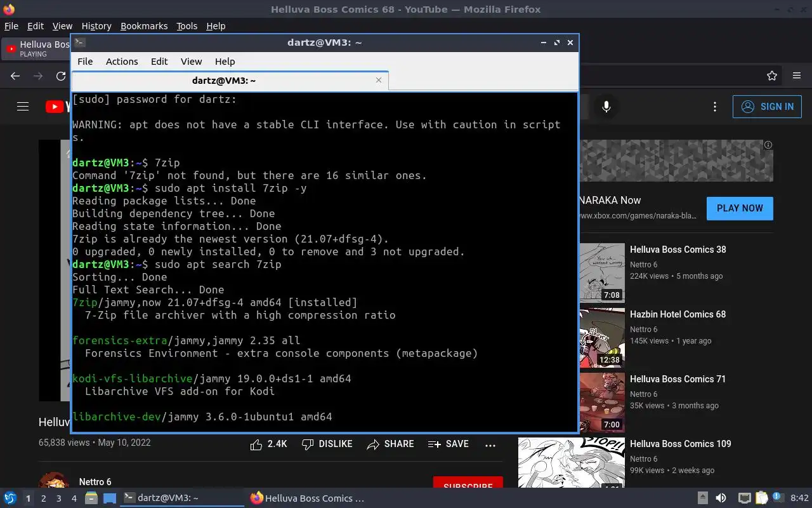The height and width of the screenshot is (508, 812).
Task: Open YouTube guide hamburger menu
Action: [23, 107]
